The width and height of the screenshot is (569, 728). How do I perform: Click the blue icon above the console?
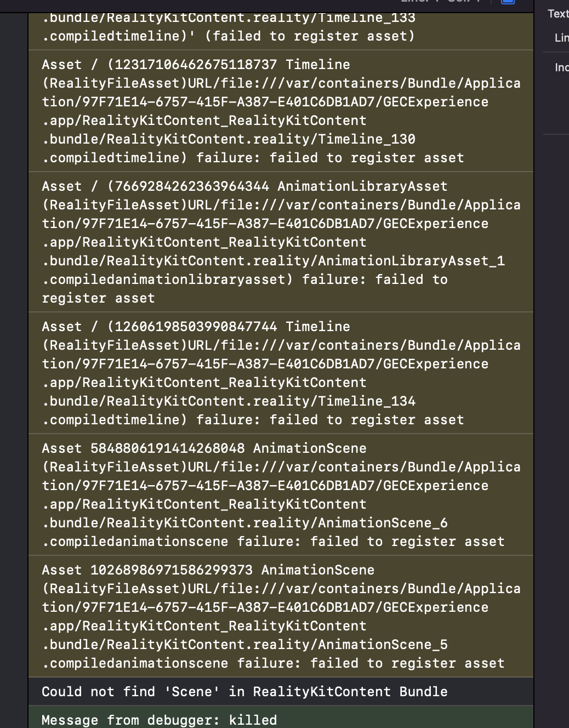(x=508, y=2)
